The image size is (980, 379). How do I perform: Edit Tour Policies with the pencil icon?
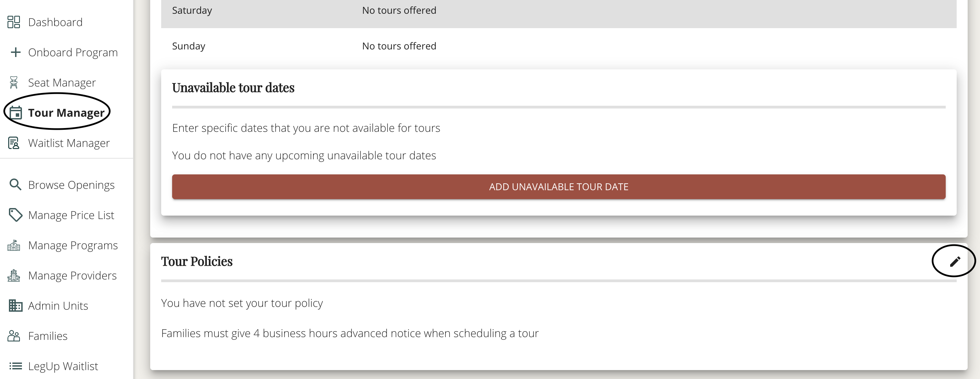tap(955, 261)
